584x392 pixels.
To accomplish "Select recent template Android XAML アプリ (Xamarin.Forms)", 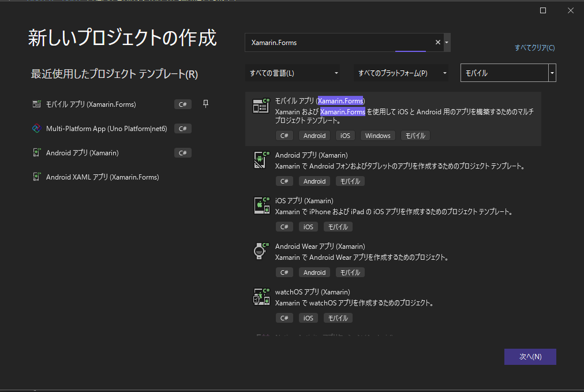I will pos(102,177).
